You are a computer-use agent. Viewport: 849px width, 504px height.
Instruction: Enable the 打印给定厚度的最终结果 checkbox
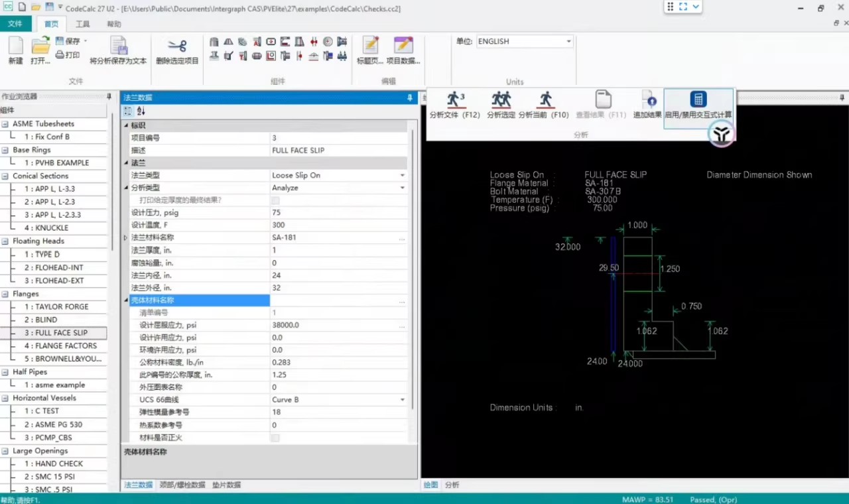(x=275, y=200)
